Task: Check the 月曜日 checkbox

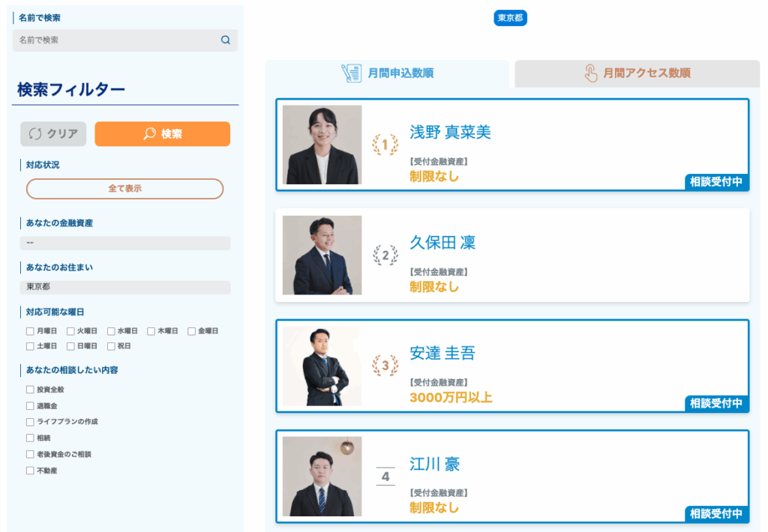Action: (30, 330)
